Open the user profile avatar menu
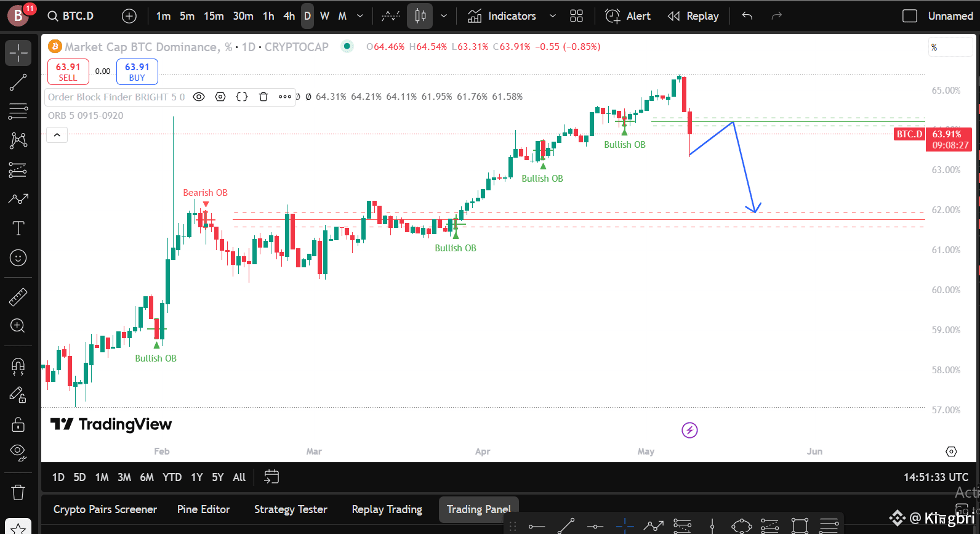980x534 pixels. [x=18, y=15]
